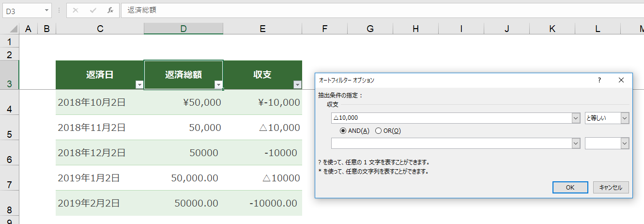Expand the Name Box dropdown arrow

click(46, 10)
